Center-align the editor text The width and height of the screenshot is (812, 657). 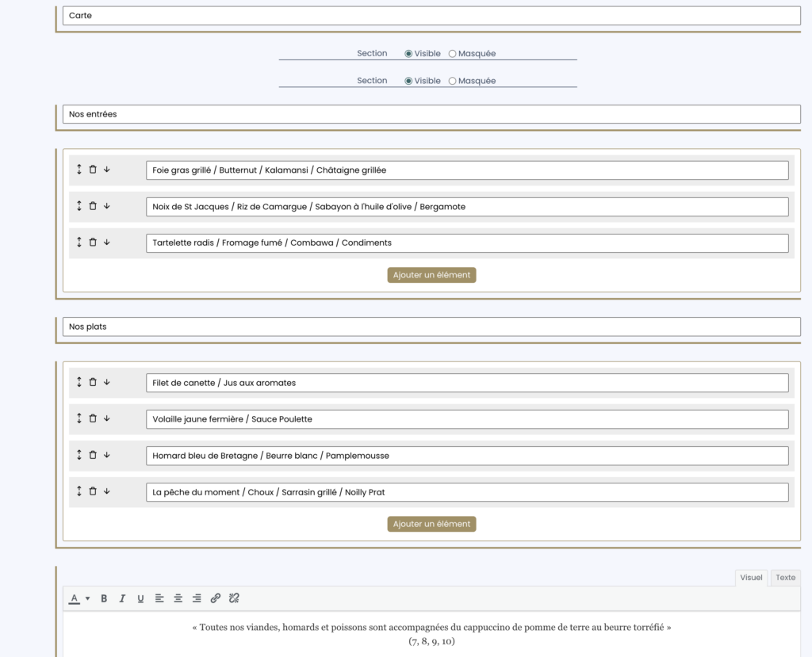pyautogui.click(x=178, y=598)
